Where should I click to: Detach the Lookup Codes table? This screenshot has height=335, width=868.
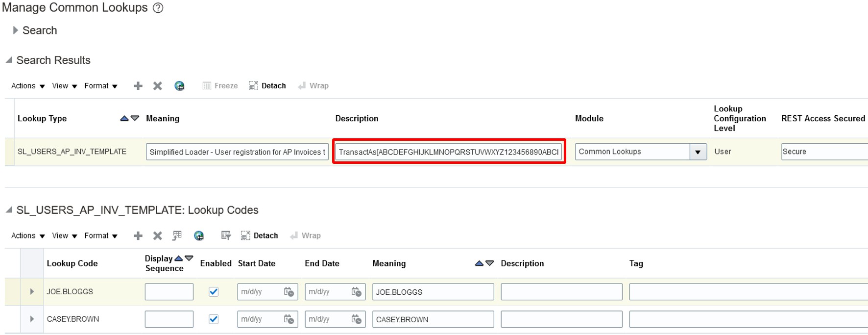tap(259, 236)
